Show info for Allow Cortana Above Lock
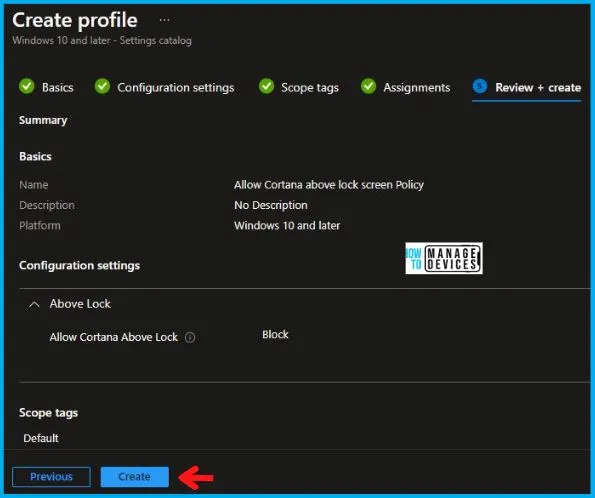Viewport: 595px width, 498px height. pyautogui.click(x=190, y=337)
